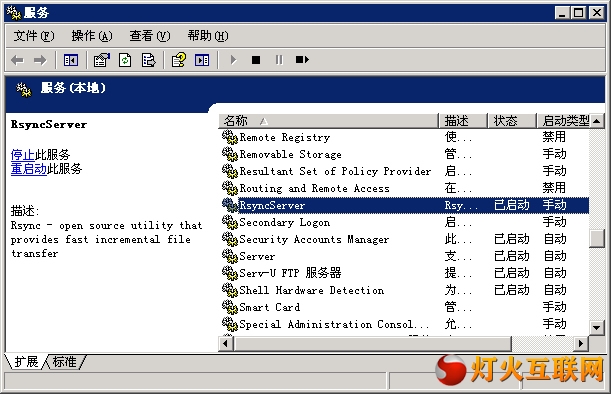Click the Refresh toolbar icon
The width and height of the screenshot is (611, 394).
point(125,60)
